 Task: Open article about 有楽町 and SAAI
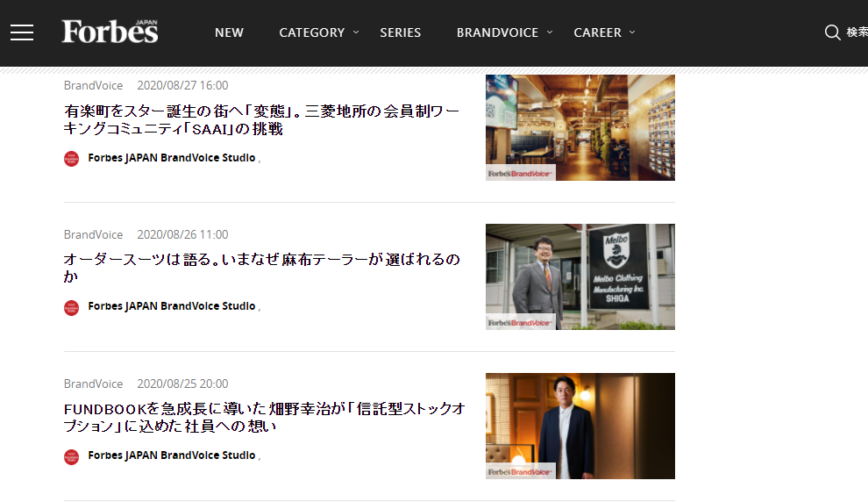(261, 119)
